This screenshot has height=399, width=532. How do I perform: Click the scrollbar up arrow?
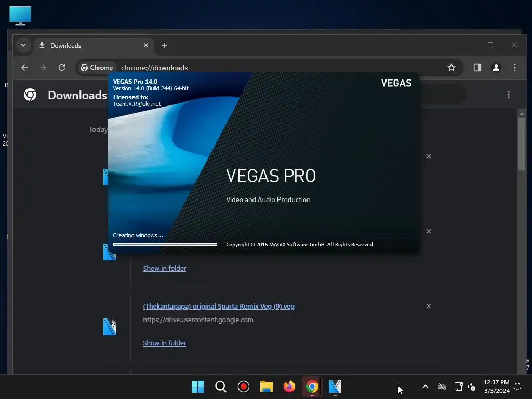(522, 114)
